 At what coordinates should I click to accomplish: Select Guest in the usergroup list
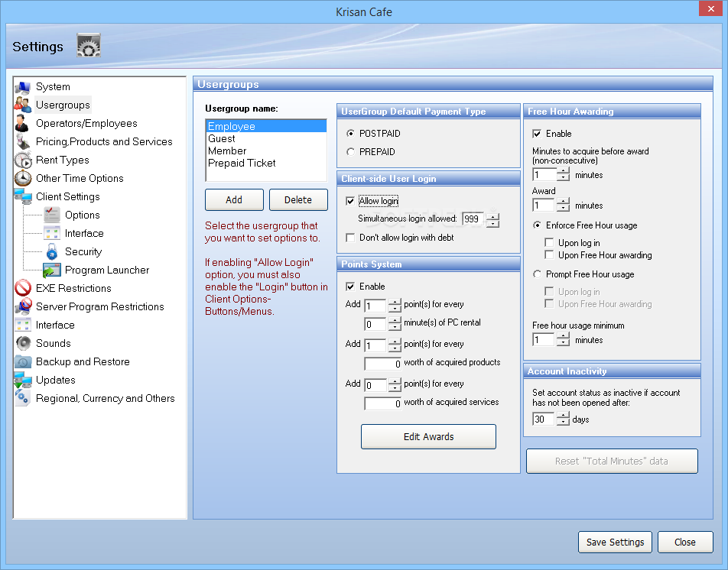266,138
